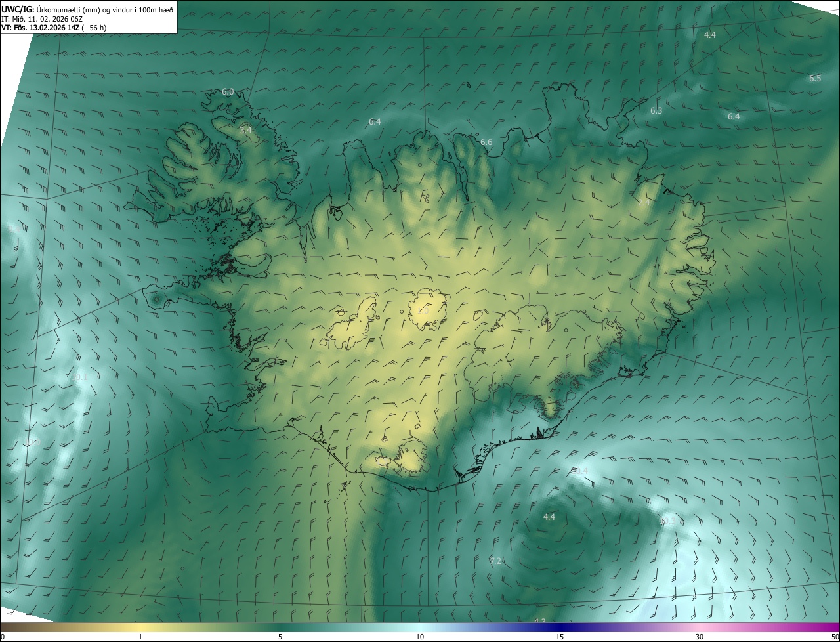Click the 2.0 value label on central glacier
This screenshot has height=642, width=840.
click(x=423, y=311)
